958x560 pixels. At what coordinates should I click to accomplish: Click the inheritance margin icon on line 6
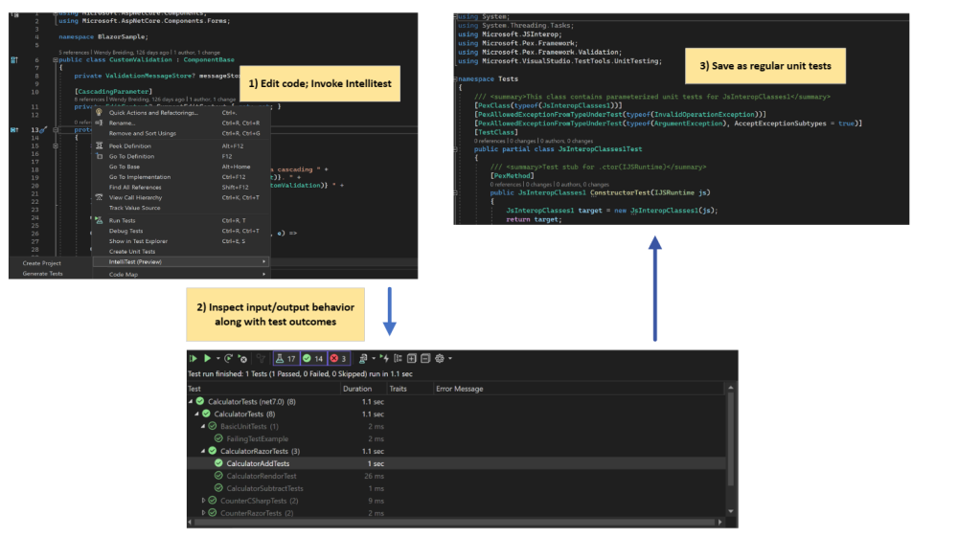pyautogui.click(x=14, y=60)
